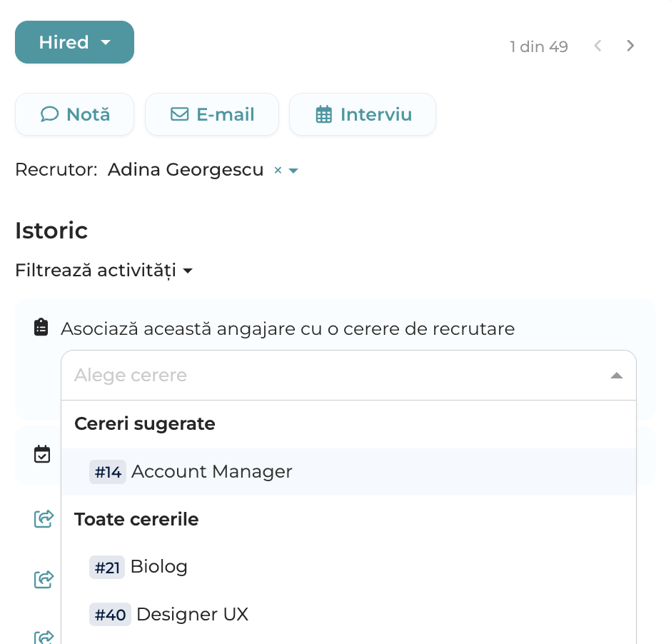Viewport: 671px width, 644px height.
Task: Open the recruiter selection arrow
Action: click(293, 171)
